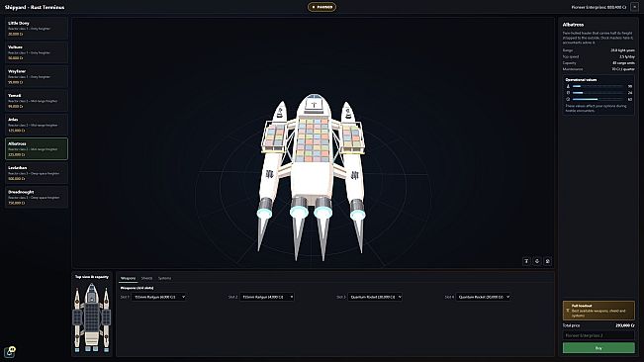Choose the Yamali freighter in ship list
This screenshot has height=362, width=644.
[37, 101]
